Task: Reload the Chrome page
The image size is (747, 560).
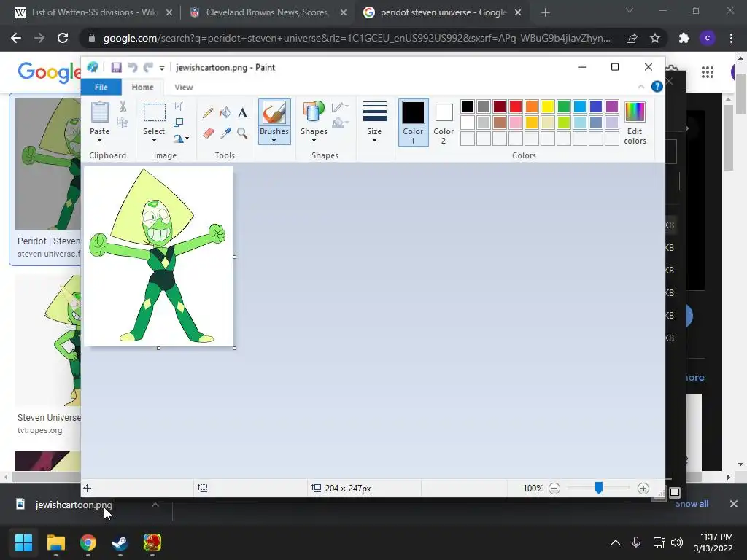Action: pyautogui.click(x=63, y=38)
